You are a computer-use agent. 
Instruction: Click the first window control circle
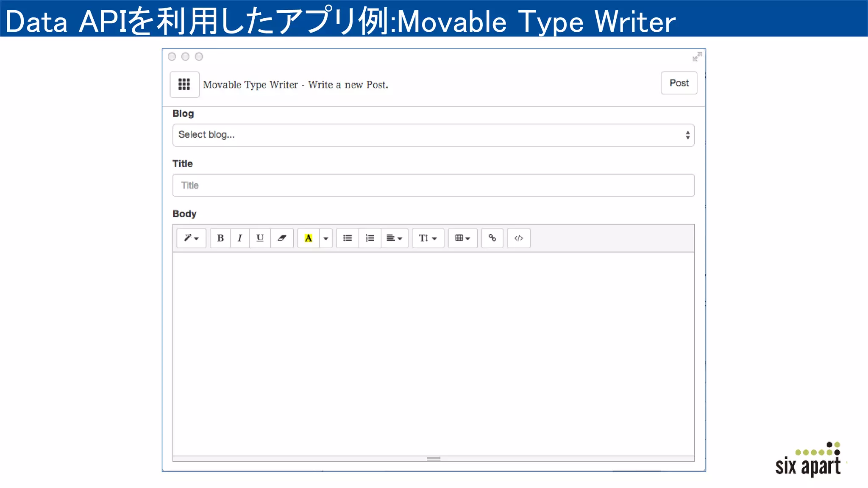click(172, 56)
